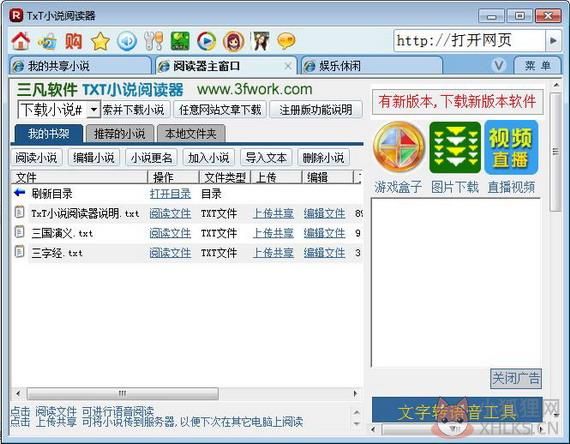
Task: Click the 刷新目录 row text
Action: [x=52, y=193]
